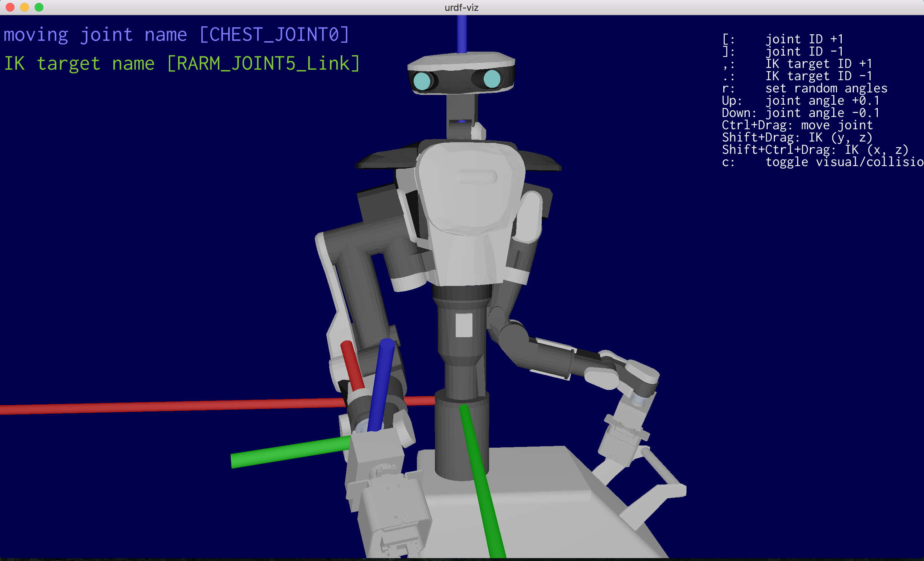Click the yellow minimize window button
The height and width of the screenshot is (561, 924).
25,7
